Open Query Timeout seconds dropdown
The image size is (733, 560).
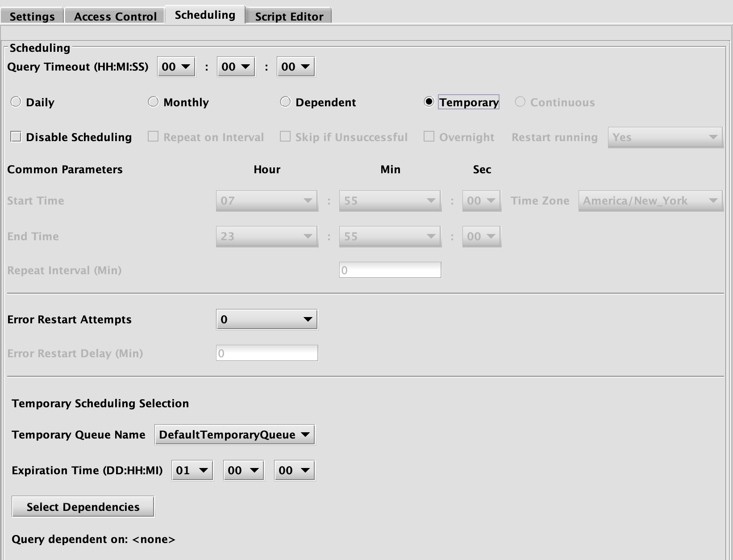296,67
